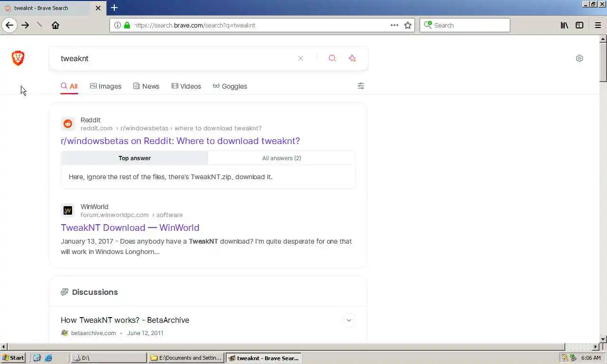The height and width of the screenshot is (364, 607).
Task: Switch to D:\ taskbar window
Action: click(109, 358)
